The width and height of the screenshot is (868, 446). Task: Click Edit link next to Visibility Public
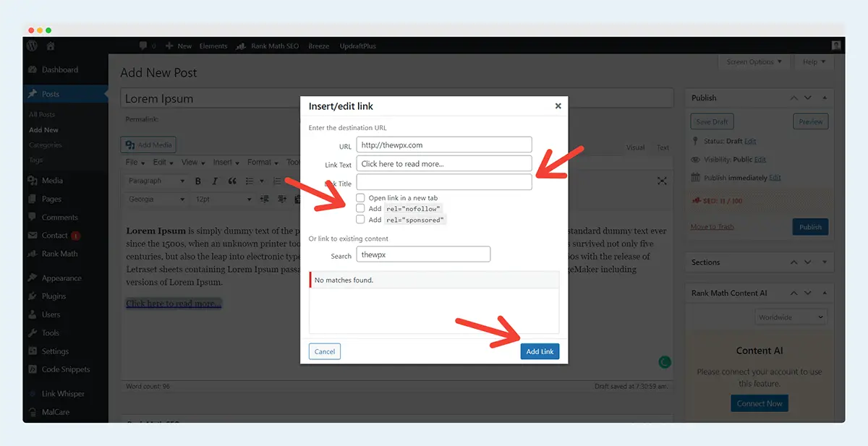[760, 159]
